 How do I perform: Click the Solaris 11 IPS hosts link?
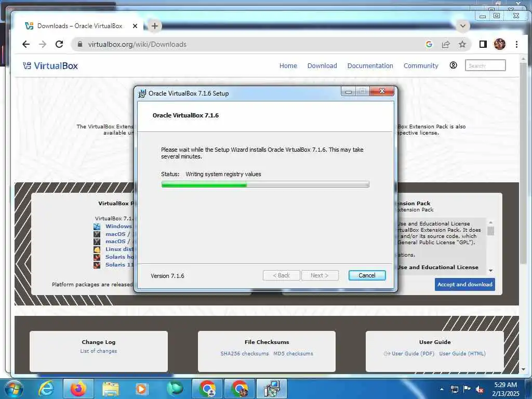tap(119, 264)
